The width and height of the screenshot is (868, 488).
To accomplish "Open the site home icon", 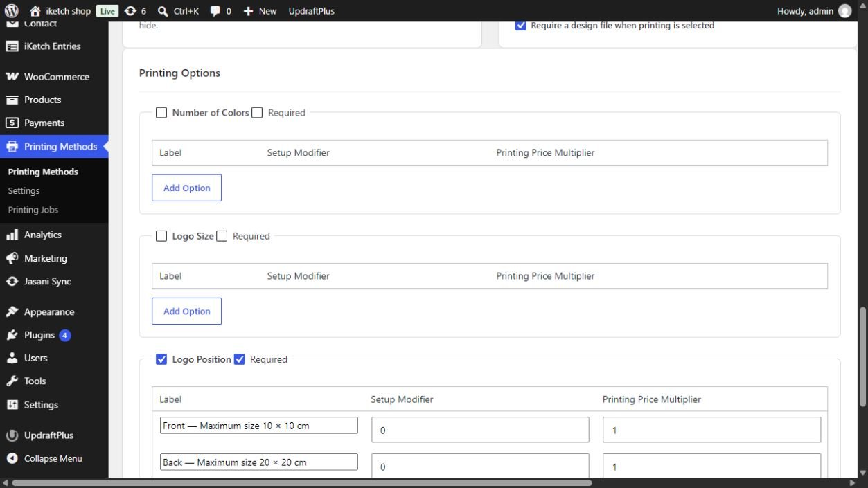I will (x=35, y=11).
